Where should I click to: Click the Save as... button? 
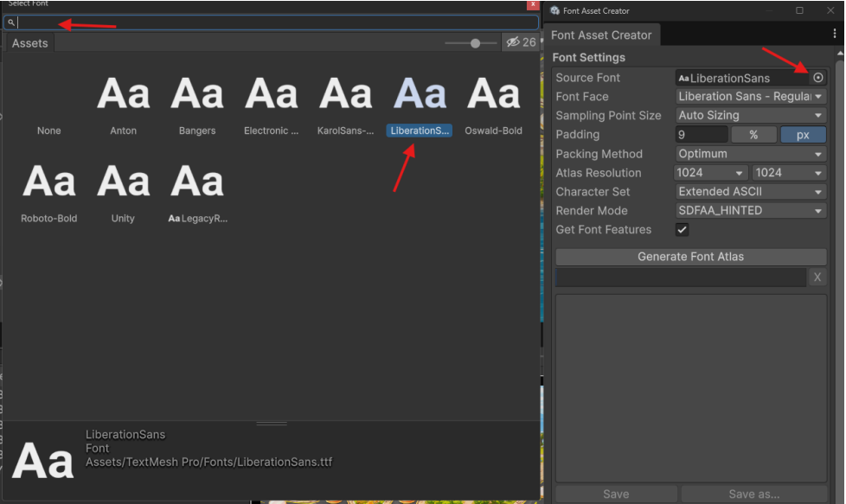tap(753, 494)
